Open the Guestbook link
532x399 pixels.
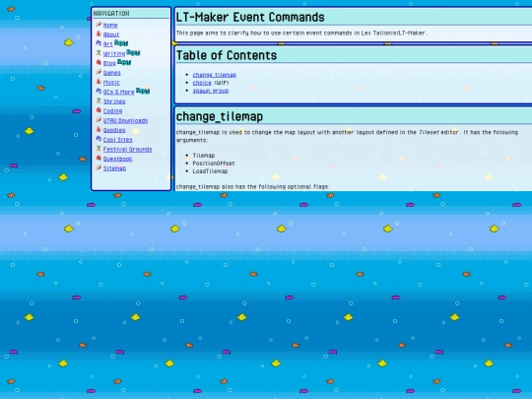click(x=118, y=159)
